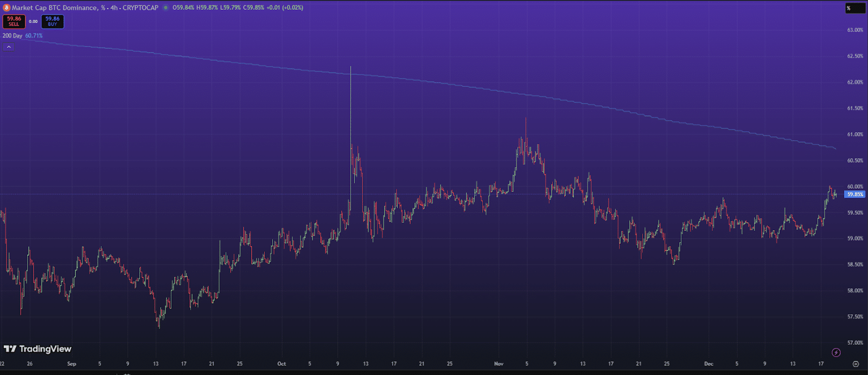868x375 pixels.
Task: Click the 62.00% price scale label
Action: tap(855, 82)
